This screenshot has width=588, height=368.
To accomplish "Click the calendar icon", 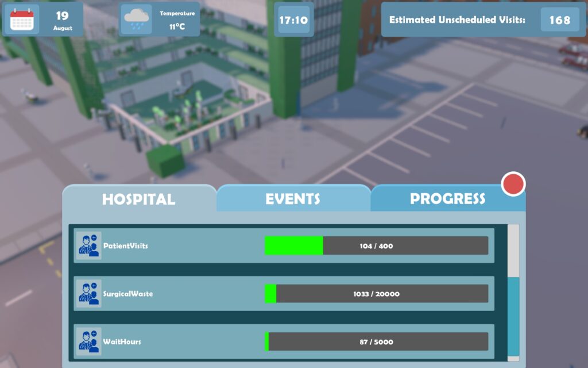I will point(22,19).
